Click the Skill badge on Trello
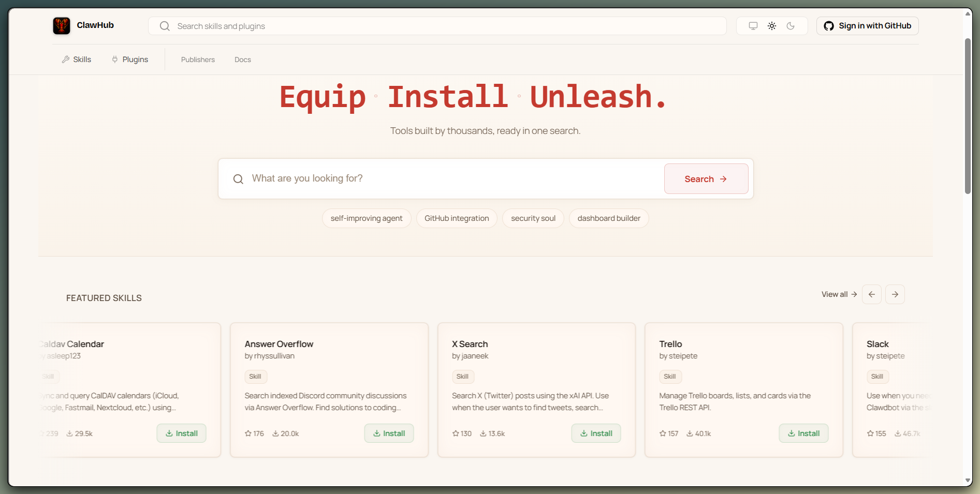 670,377
